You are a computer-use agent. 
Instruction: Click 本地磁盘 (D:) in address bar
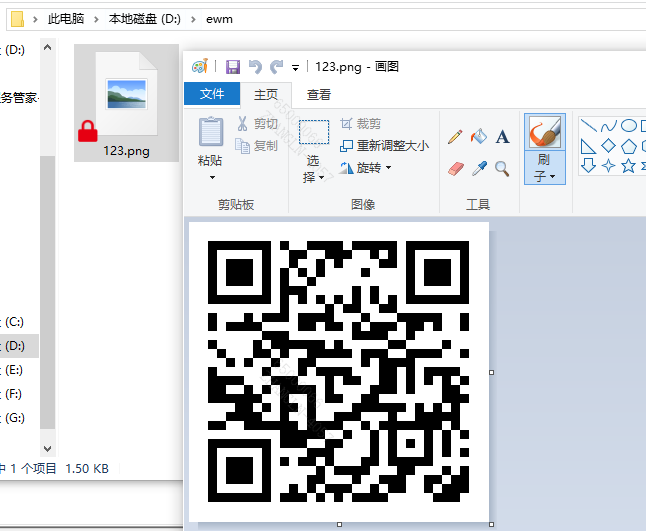click(x=145, y=19)
